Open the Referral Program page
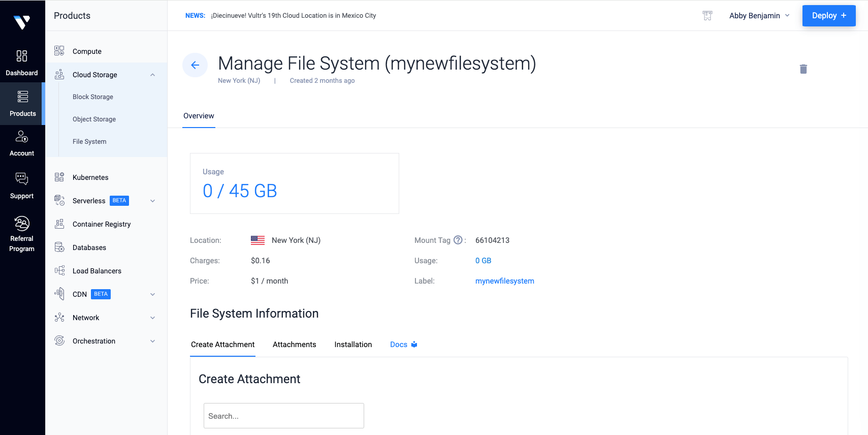The height and width of the screenshot is (435, 868). [22, 234]
